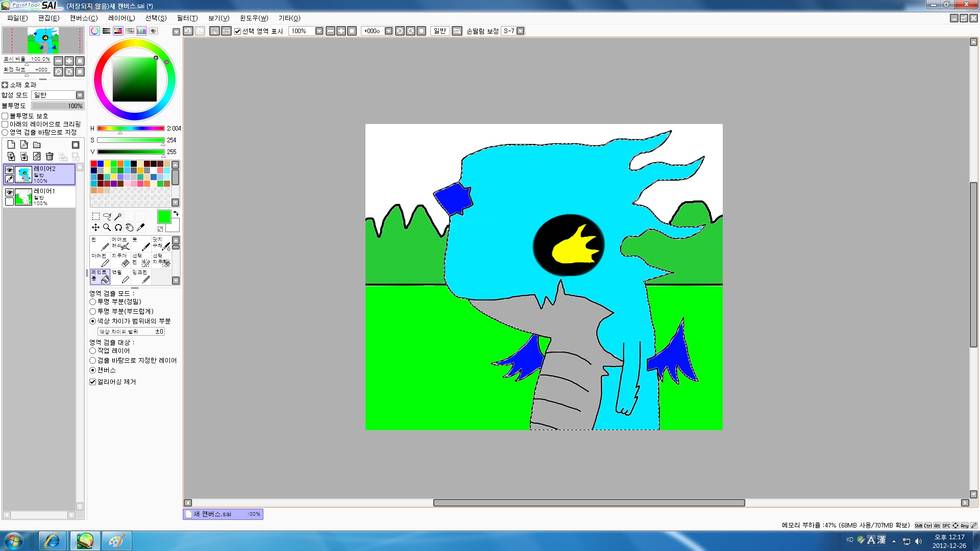The height and width of the screenshot is (551, 980).
Task: Open the stabilizer S-7 dropdown
Action: point(521,31)
